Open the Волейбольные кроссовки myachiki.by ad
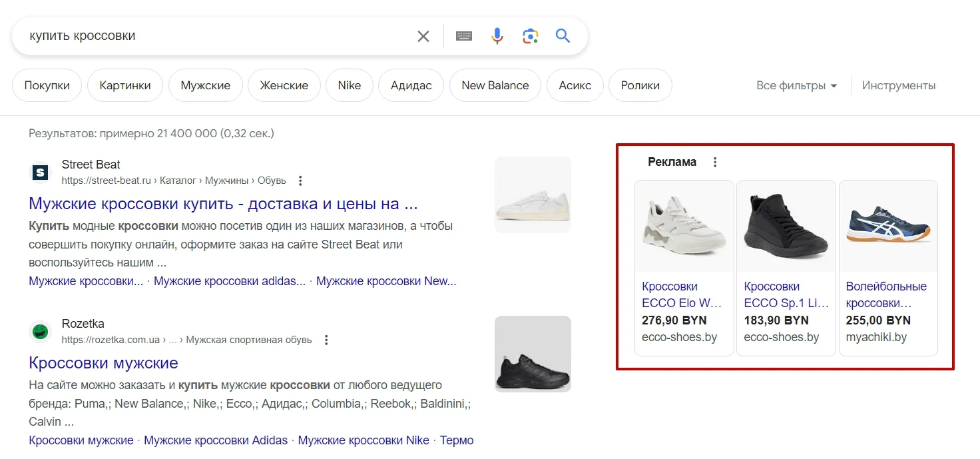 (x=886, y=294)
